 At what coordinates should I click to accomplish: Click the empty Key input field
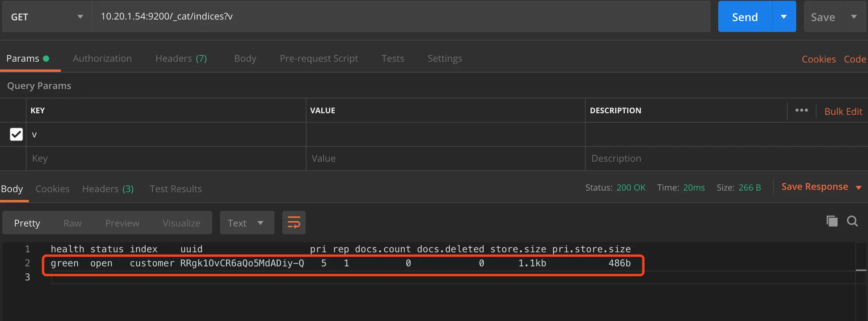tap(166, 159)
